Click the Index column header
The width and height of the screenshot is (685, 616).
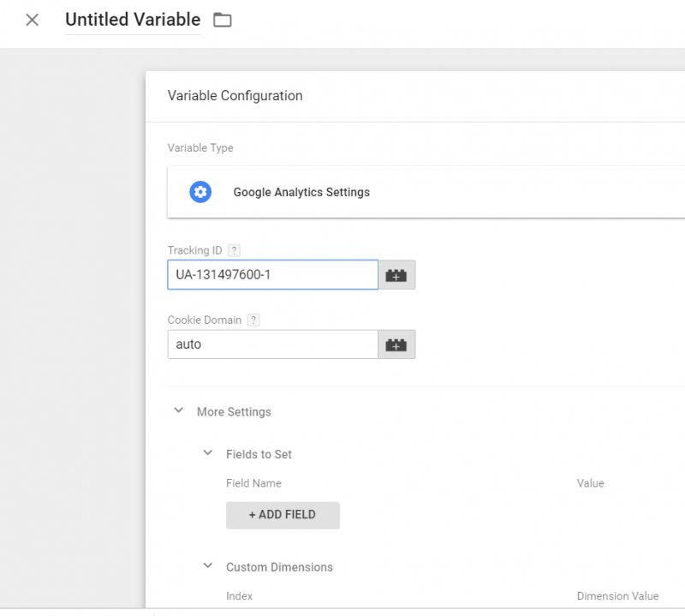pyautogui.click(x=240, y=596)
